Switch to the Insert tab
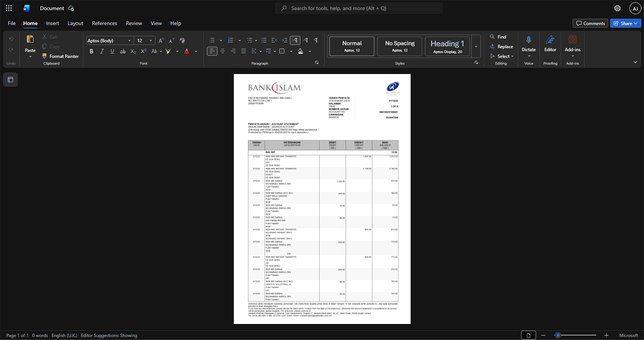 (52, 23)
